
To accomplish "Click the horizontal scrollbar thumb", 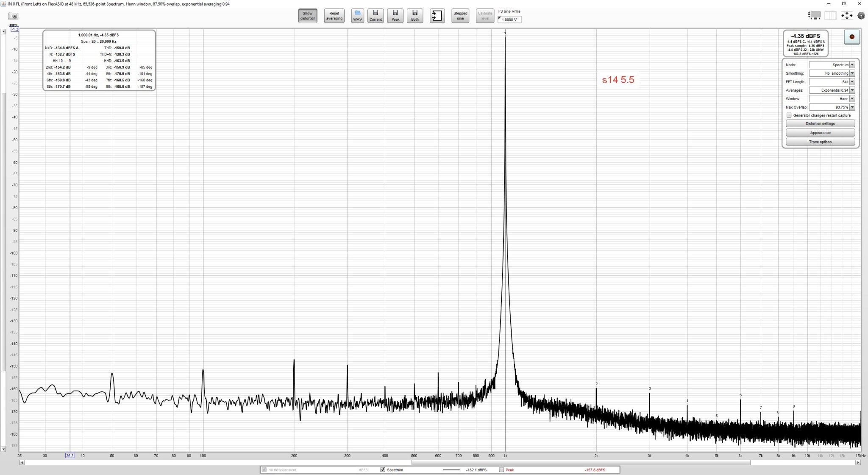I will (581, 462).
